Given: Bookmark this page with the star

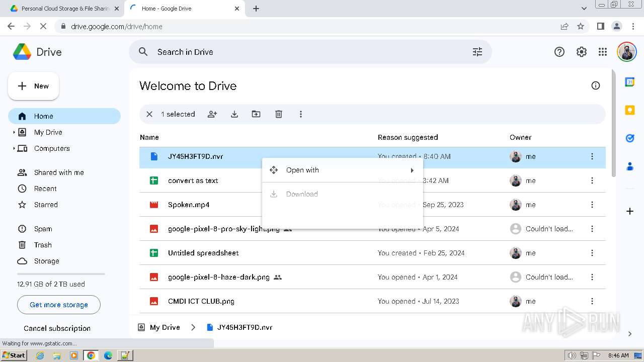Looking at the screenshot, I should 581,26.
